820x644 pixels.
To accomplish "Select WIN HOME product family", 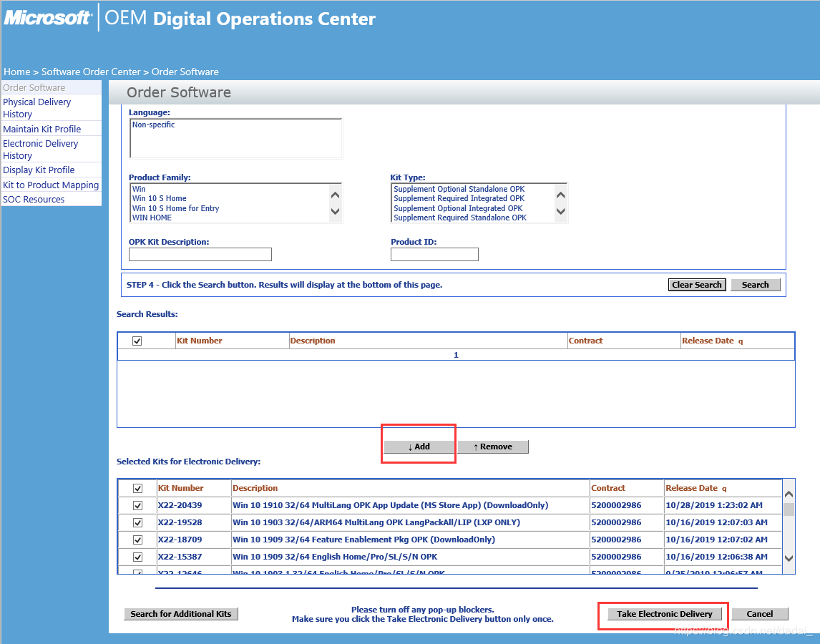I will pyautogui.click(x=152, y=218).
